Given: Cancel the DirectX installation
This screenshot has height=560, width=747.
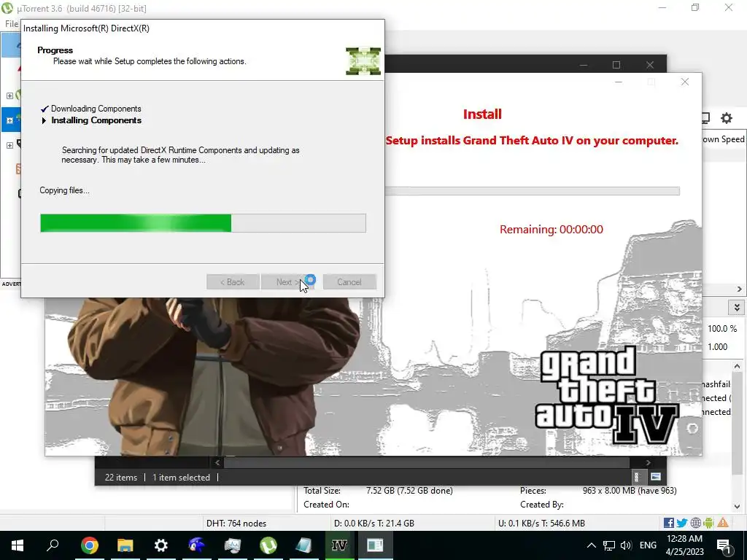Looking at the screenshot, I should (349, 282).
